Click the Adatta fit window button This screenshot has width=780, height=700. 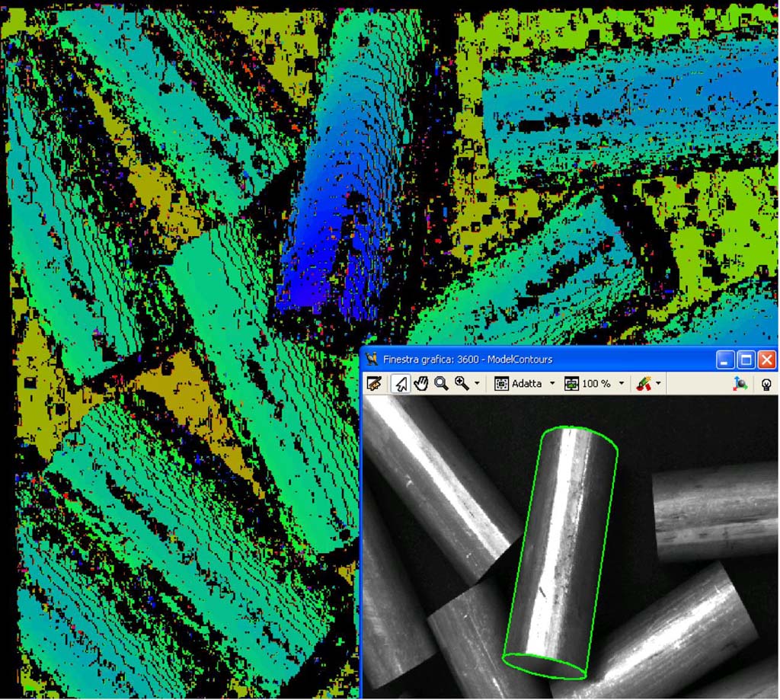coord(518,384)
